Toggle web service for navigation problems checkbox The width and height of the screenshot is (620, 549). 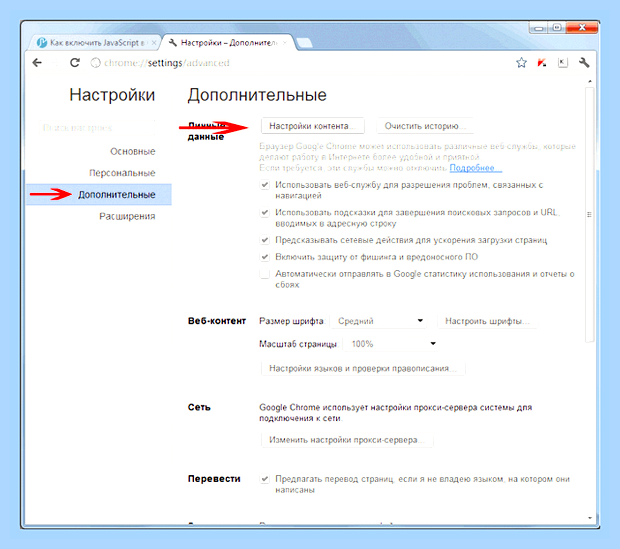point(265,185)
